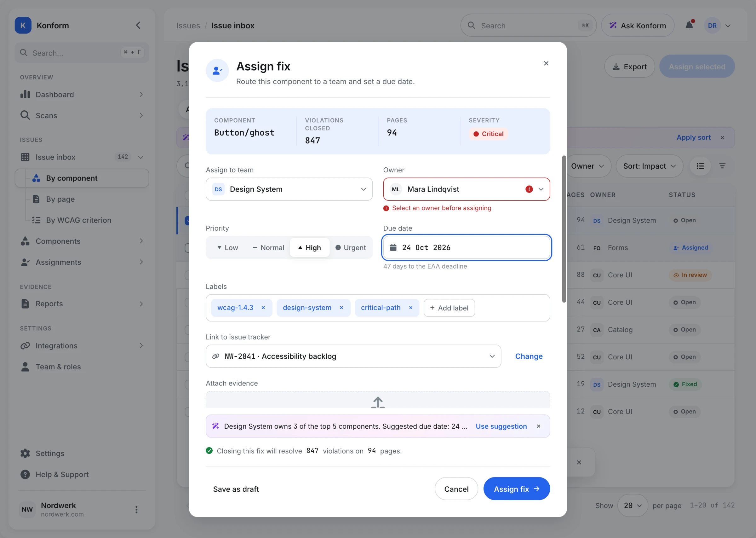Set priority to Low
The width and height of the screenshot is (756, 538).
tap(227, 247)
